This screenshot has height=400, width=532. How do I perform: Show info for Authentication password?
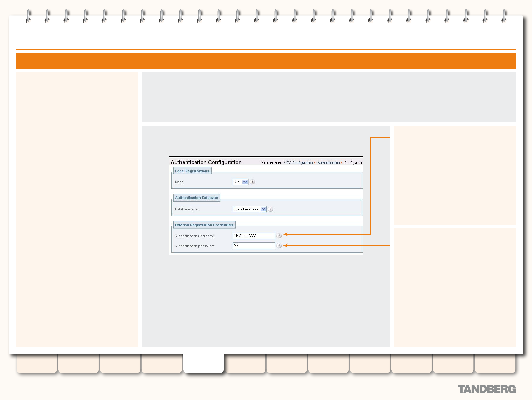pyautogui.click(x=279, y=246)
